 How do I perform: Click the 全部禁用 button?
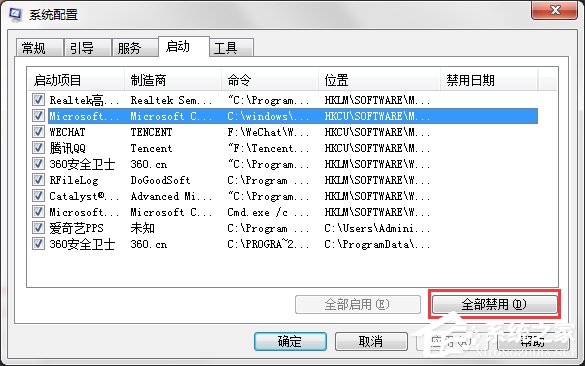pyautogui.click(x=494, y=304)
